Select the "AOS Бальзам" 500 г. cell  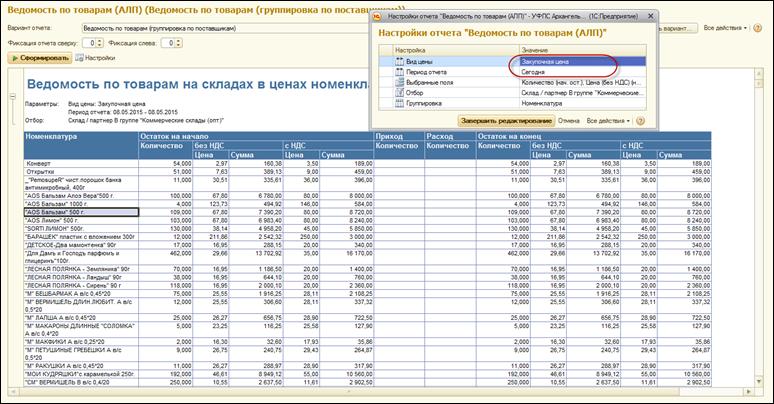[x=81, y=212]
